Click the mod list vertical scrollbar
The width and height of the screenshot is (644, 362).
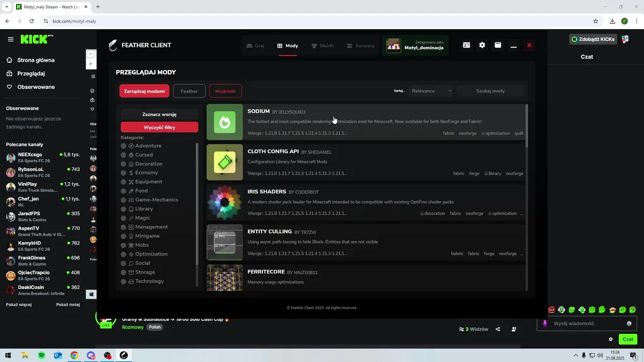click(527, 126)
